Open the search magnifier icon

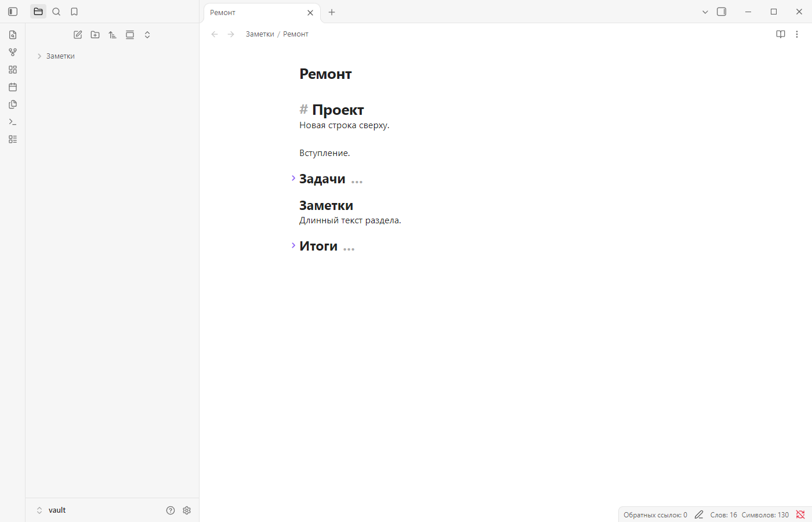[56, 12]
